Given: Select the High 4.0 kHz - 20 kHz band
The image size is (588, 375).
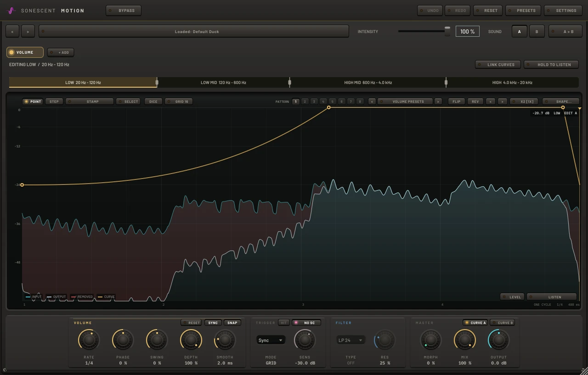Looking at the screenshot, I should point(512,83).
